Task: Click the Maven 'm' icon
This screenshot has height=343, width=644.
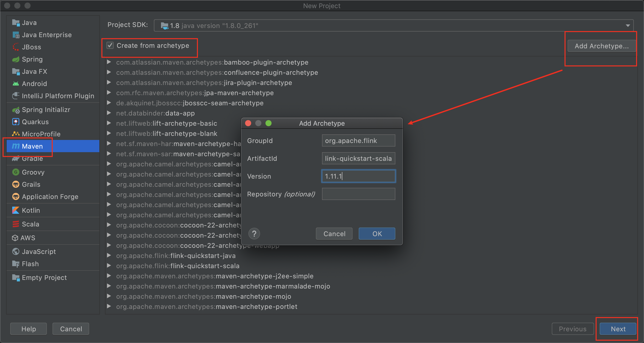Action: 16,146
